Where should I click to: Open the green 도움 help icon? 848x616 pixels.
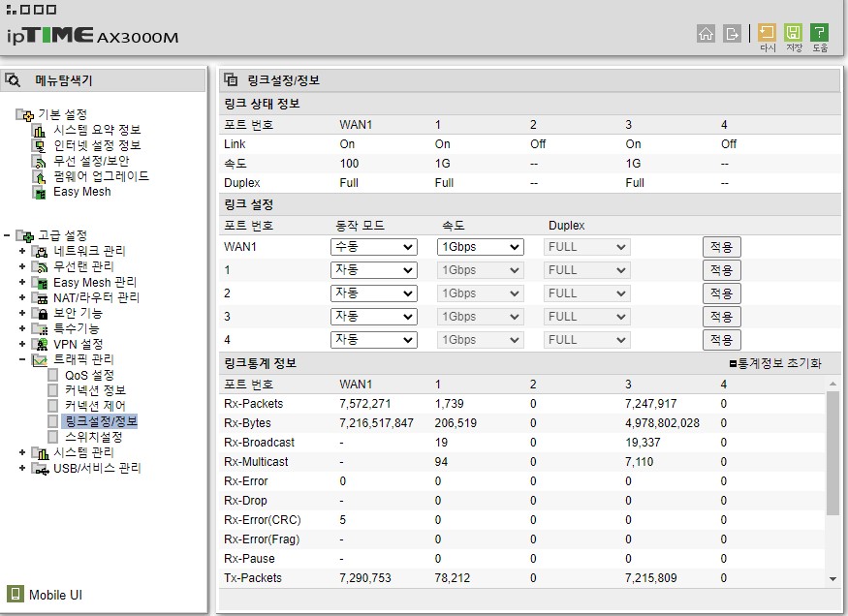(x=819, y=32)
